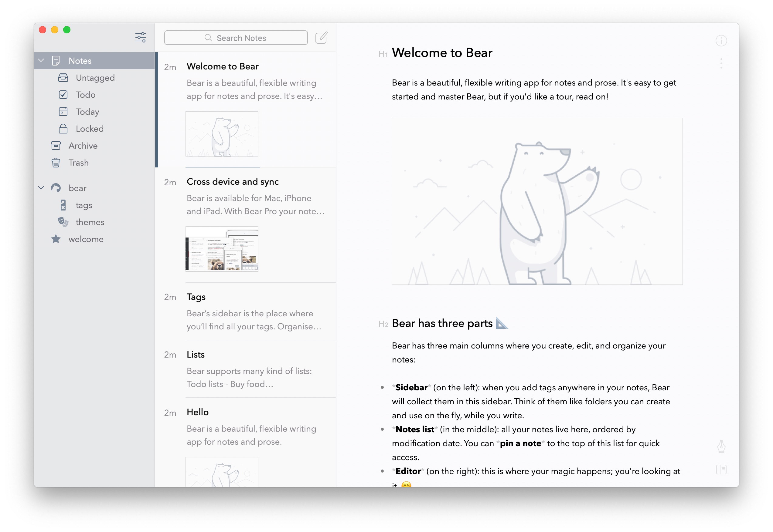Focus the Search Notes field
This screenshot has height=532, width=773.
pos(236,38)
